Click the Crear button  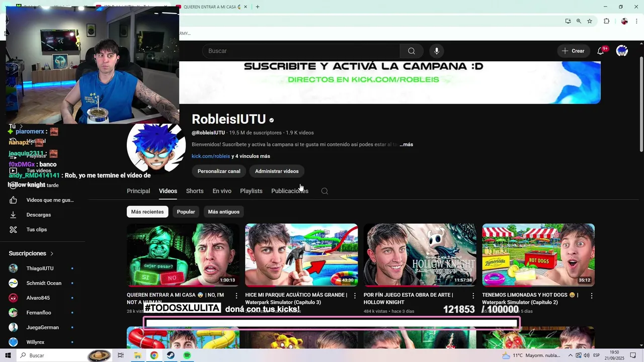[x=573, y=51]
